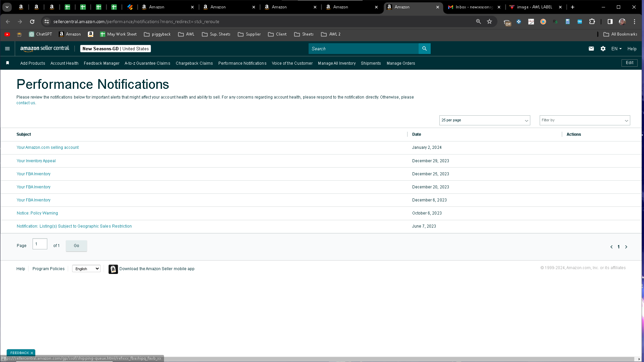Open the Seller Central hamburger menu
Image resolution: width=644 pixels, height=362 pixels.
(7, 49)
